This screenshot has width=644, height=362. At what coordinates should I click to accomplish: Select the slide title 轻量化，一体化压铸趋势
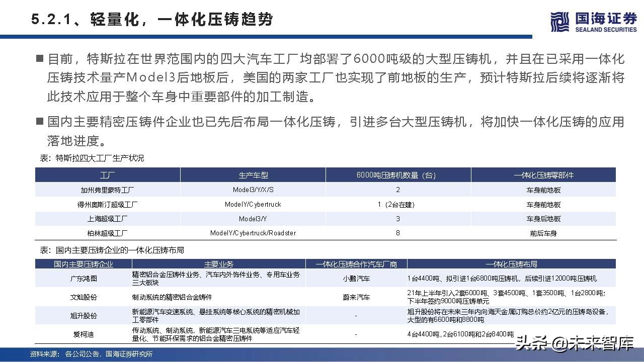[182, 20]
